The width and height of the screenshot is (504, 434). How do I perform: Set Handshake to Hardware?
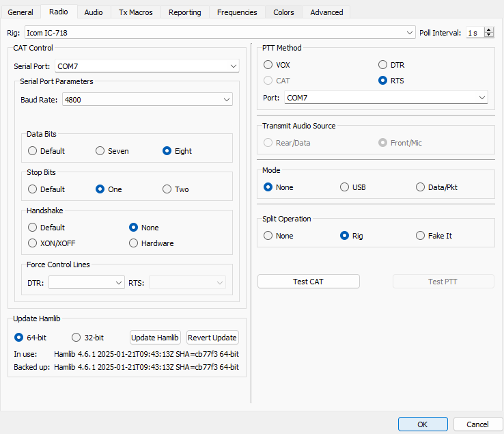click(135, 243)
